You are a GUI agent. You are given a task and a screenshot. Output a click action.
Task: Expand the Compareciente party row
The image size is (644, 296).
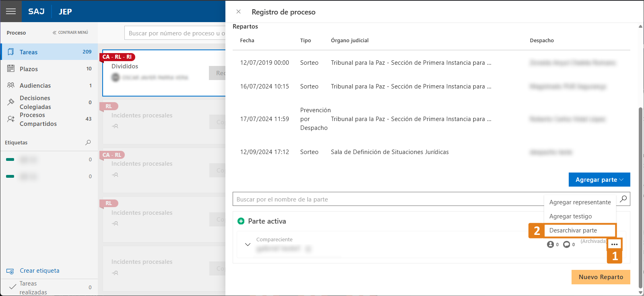(x=248, y=245)
